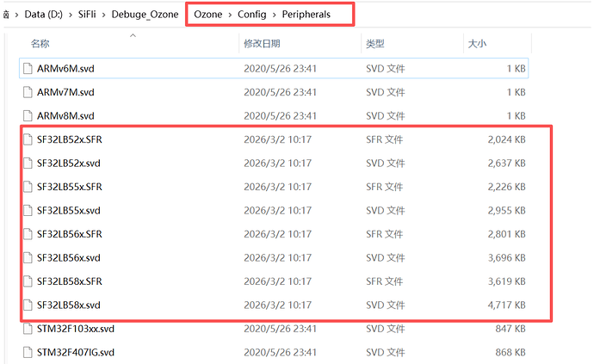Expand chevron after Config breadcrumb

pos(275,15)
